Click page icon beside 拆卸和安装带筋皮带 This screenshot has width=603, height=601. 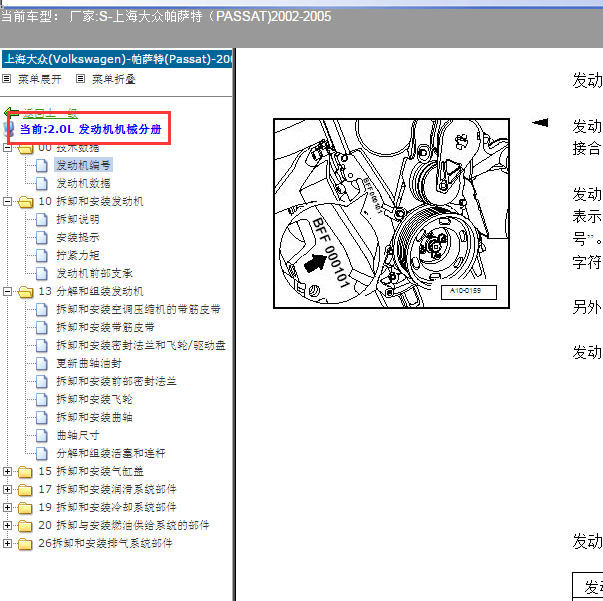[42, 328]
